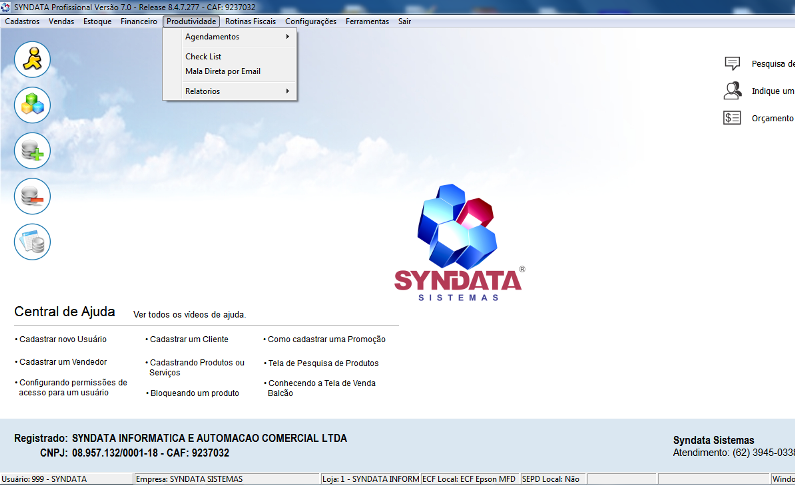Click the dollar sign Orçamento icon
Image resolution: width=795 pixels, height=485 pixels.
732,118
